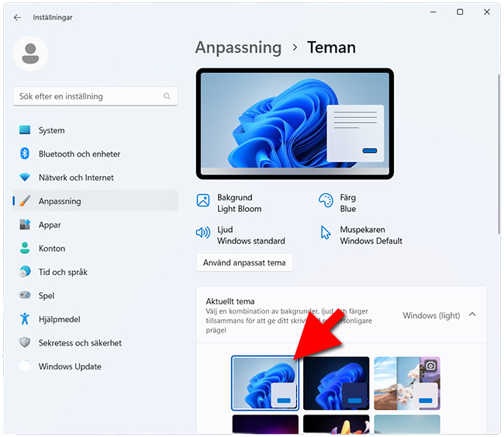Screen dimensions: 504x437
Task: Go to Windows Update section
Action: pyautogui.click(x=70, y=366)
